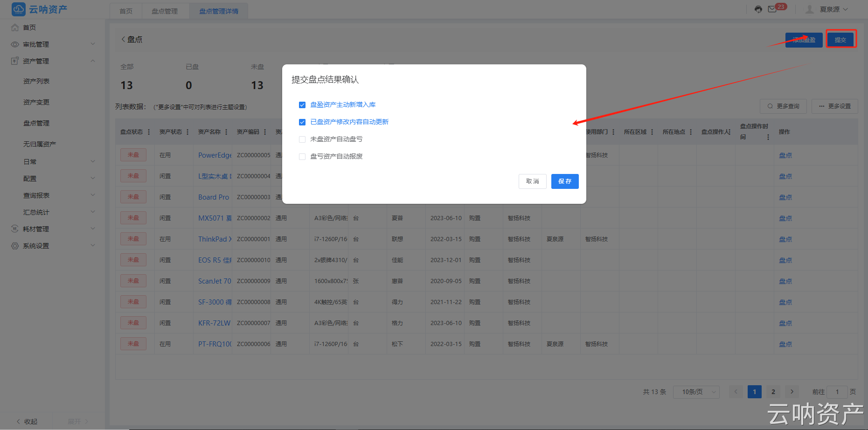Click 盘点 link for ZC00000006 row
The height and width of the screenshot is (430, 868).
click(x=785, y=344)
